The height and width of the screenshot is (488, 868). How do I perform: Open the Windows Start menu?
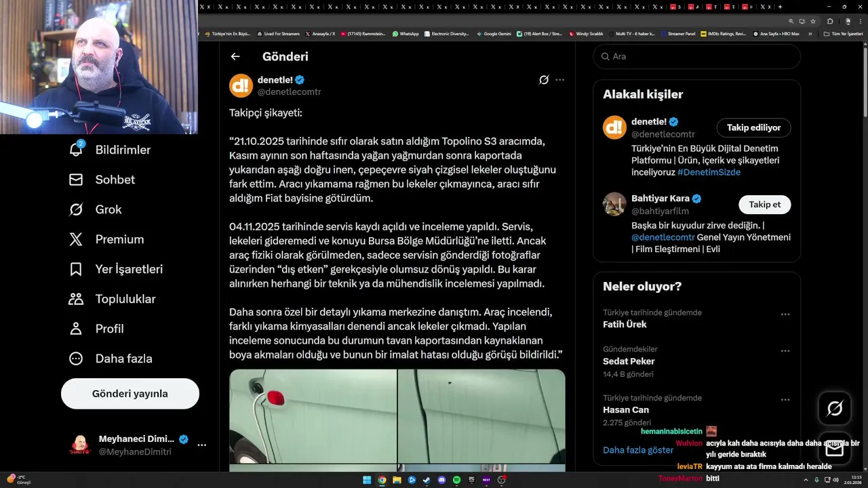coord(367,480)
